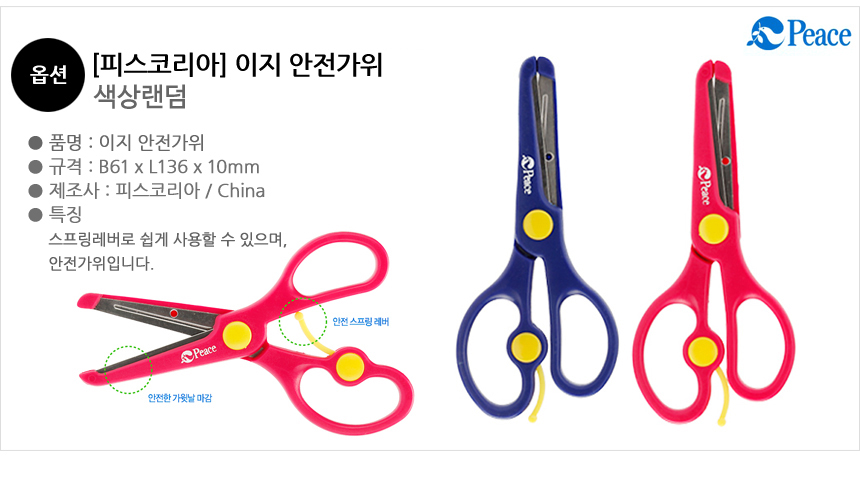Click the open red scissors illustration

click(x=245, y=332)
